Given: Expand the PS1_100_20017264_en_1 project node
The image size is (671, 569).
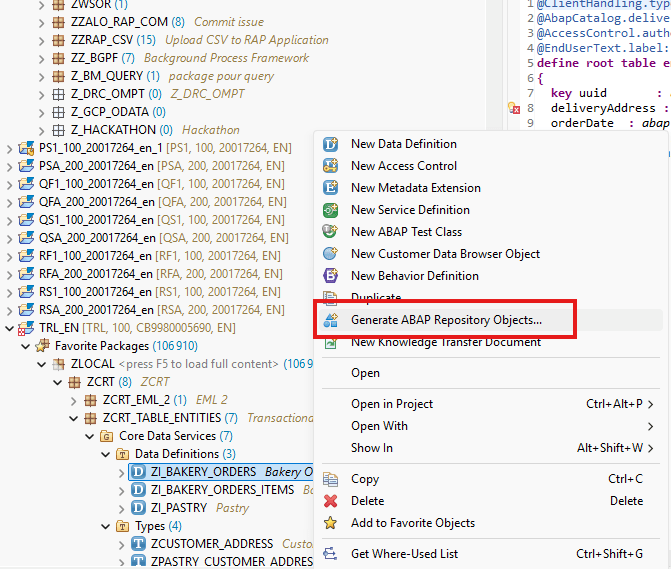Looking at the screenshot, I should click(10, 148).
